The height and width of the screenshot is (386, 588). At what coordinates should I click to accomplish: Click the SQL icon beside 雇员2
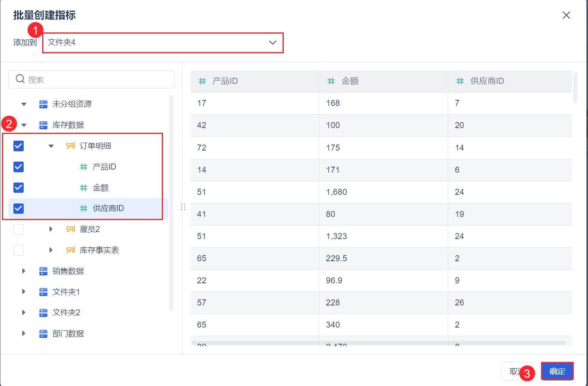coord(70,229)
